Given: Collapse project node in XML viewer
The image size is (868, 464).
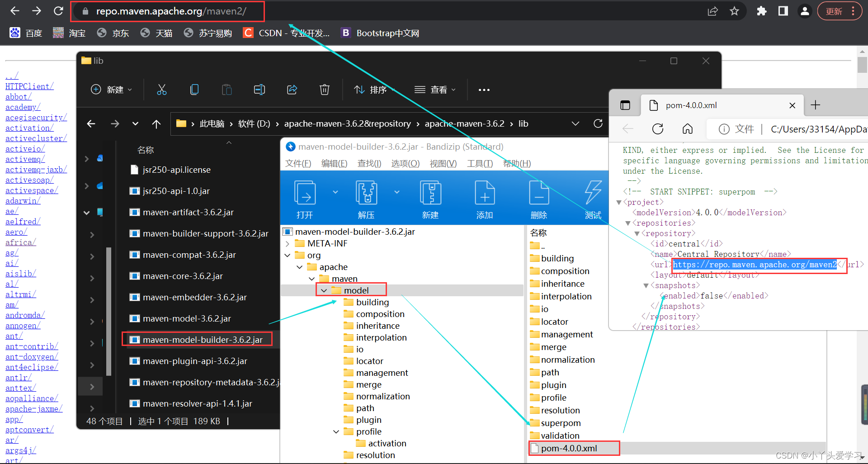Looking at the screenshot, I should click(619, 202).
